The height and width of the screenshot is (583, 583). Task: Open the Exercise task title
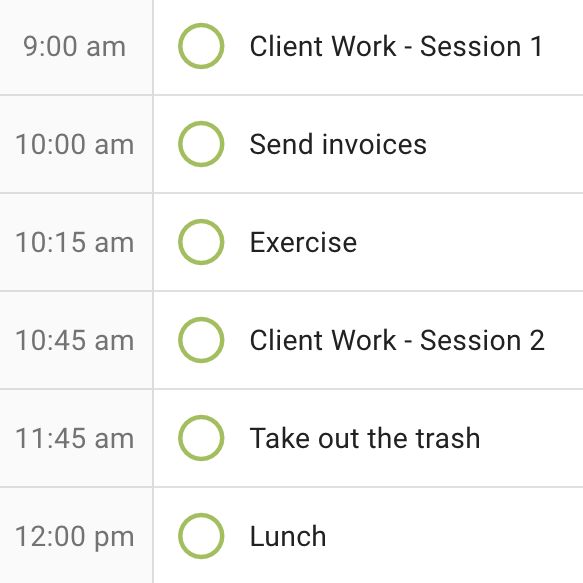(x=303, y=242)
